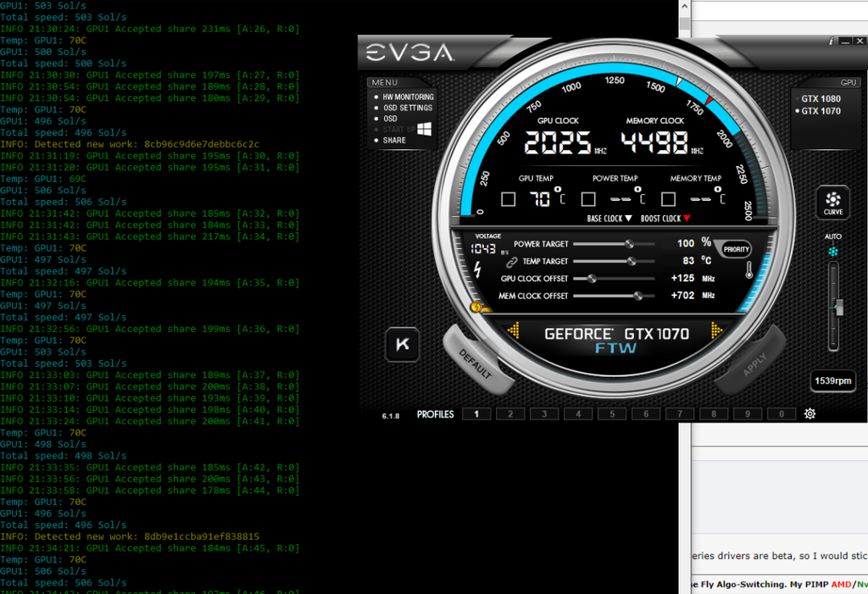Click the lightning bolt voltage icon

pyautogui.click(x=477, y=269)
